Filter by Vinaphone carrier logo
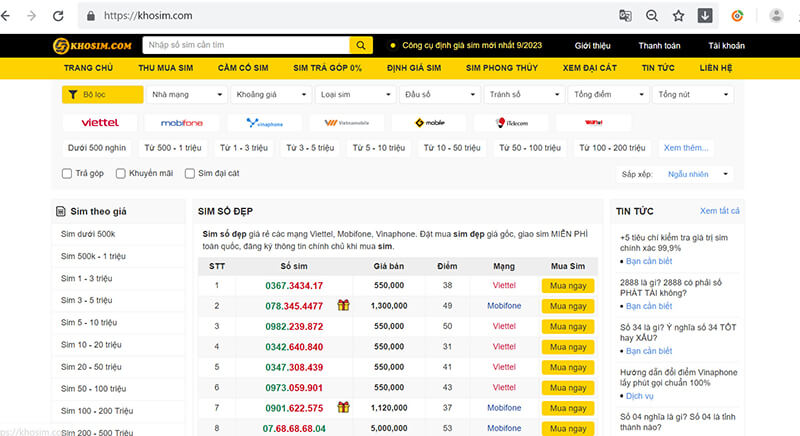800x436 pixels. pos(264,122)
